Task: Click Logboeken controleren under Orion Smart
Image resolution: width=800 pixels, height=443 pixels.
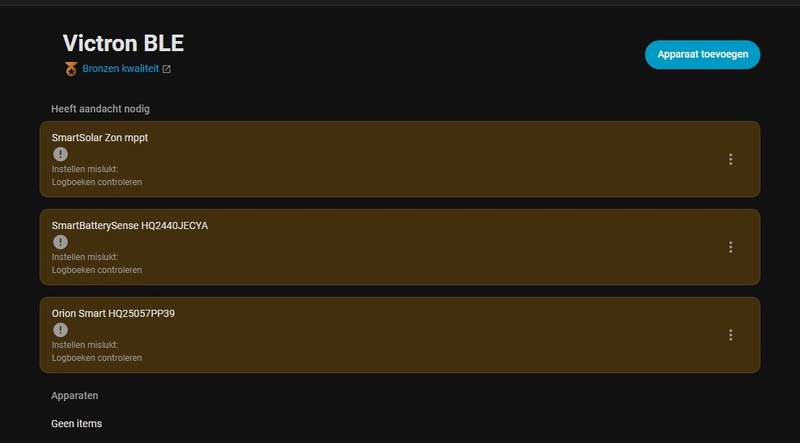Action: point(97,358)
